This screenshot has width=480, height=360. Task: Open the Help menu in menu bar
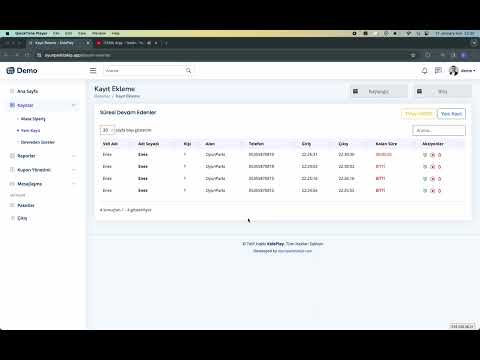tap(116, 33)
